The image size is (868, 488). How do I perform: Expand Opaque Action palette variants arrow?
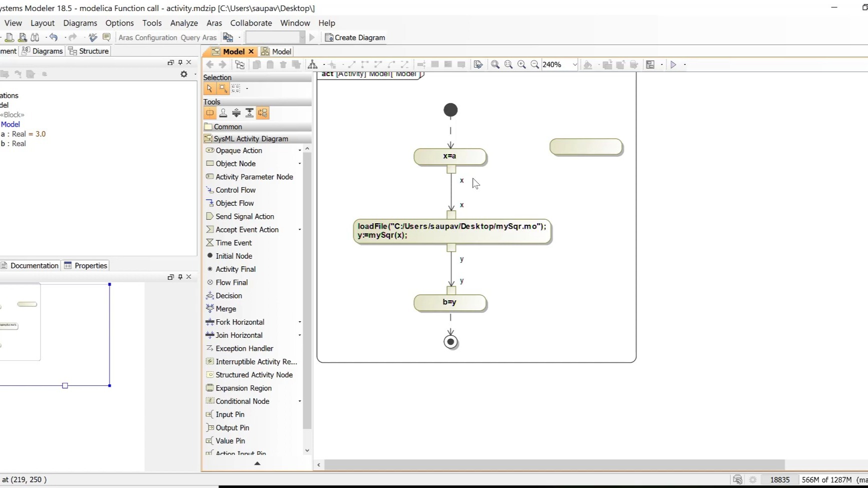click(x=300, y=151)
